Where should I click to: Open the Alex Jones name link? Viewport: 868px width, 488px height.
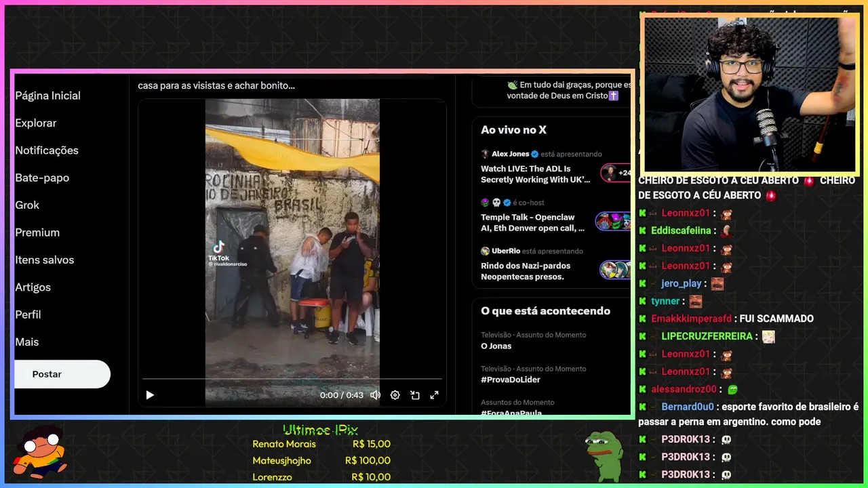click(510, 154)
